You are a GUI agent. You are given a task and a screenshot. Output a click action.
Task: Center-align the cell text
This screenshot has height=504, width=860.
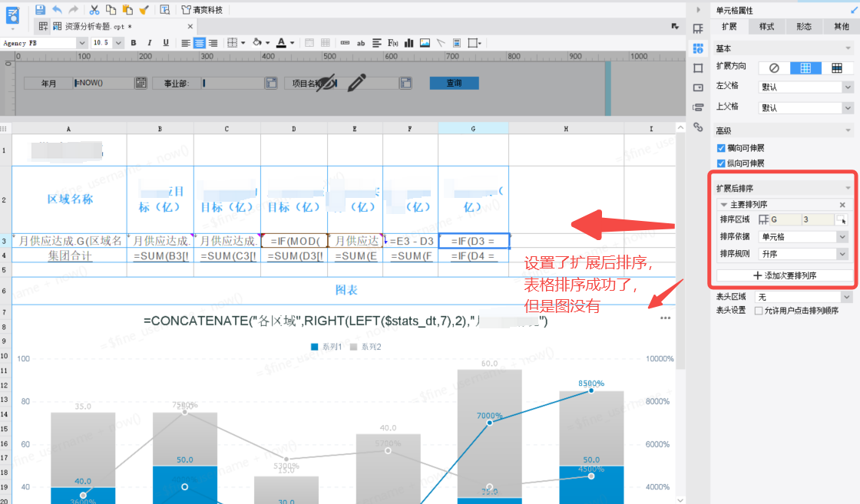click(199, 43)
